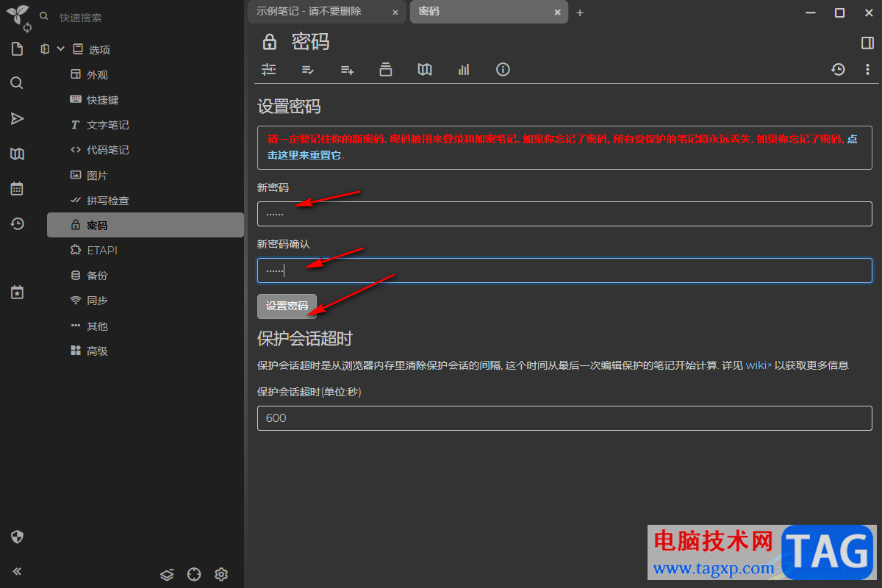882x588 pixels.
Task: Click the sync status icon
Action: click(x=28, y=27)
